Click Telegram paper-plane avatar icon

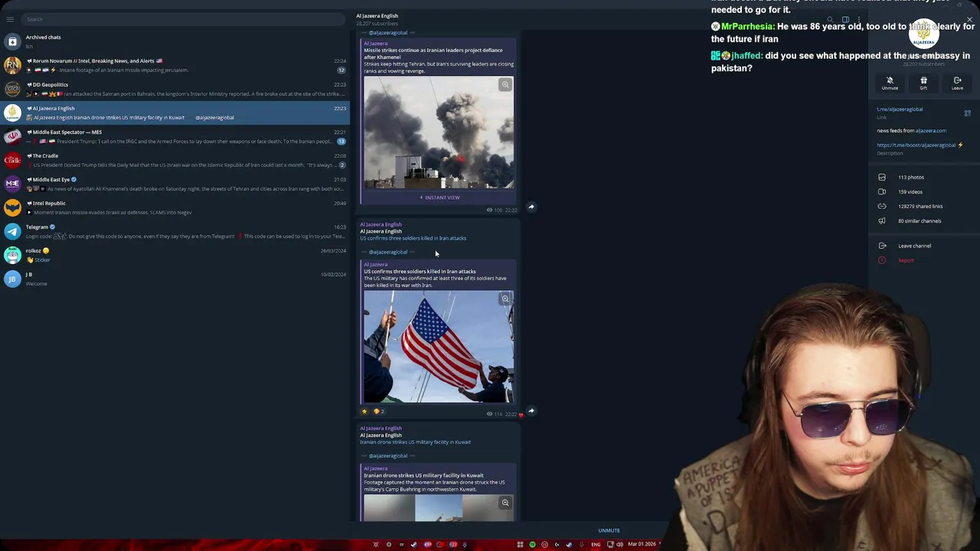coord(12,231)
